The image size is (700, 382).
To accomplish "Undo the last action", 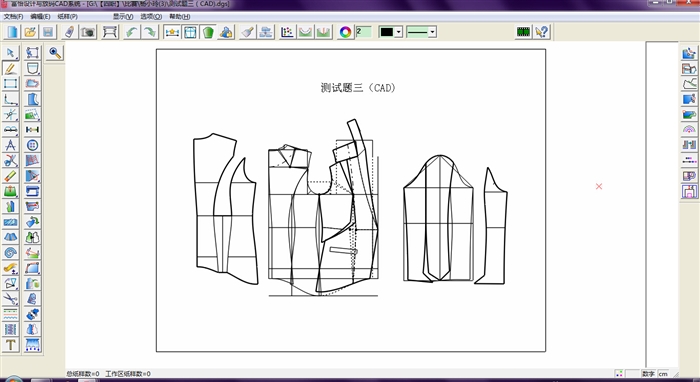I will (132, 32).
